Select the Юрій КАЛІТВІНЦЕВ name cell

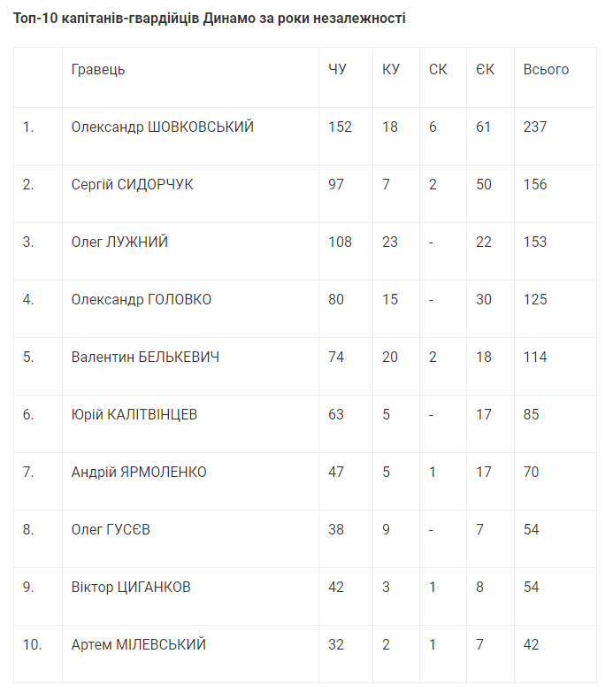point(134,415)
